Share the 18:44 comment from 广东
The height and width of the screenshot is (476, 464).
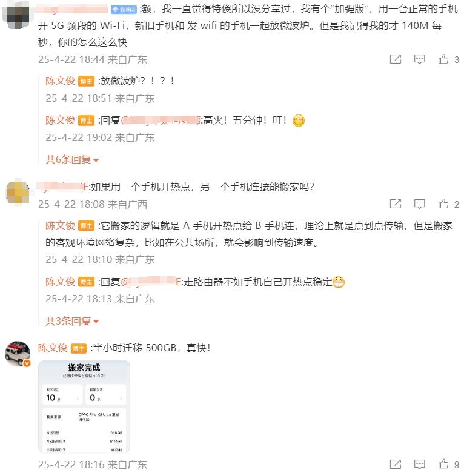[396, 59]
